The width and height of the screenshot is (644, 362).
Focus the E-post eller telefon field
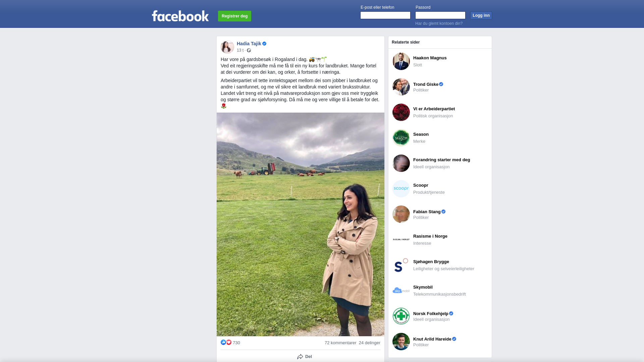pyautogui.click(x=385, y=15)
